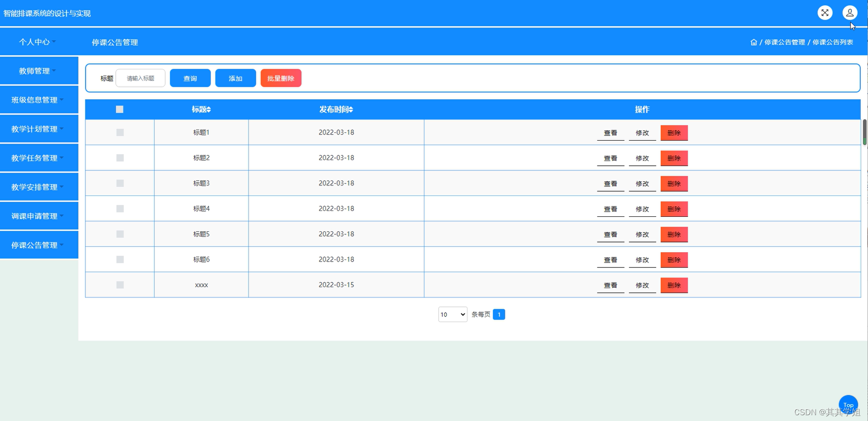Screen dimensions: 868x421
Task: Edit the 标题6 row with 修改
Action: (643, 260)
